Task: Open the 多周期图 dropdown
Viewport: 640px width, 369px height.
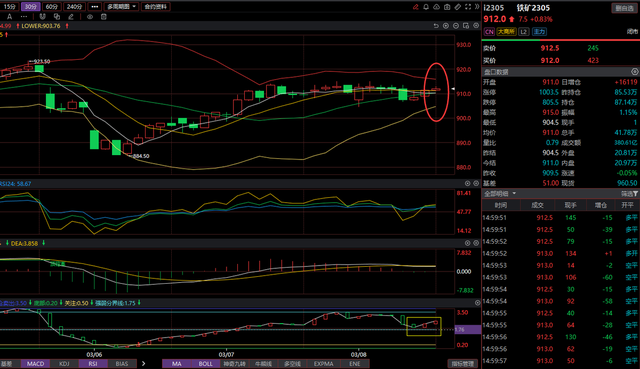Action: [x=121, y=7]
